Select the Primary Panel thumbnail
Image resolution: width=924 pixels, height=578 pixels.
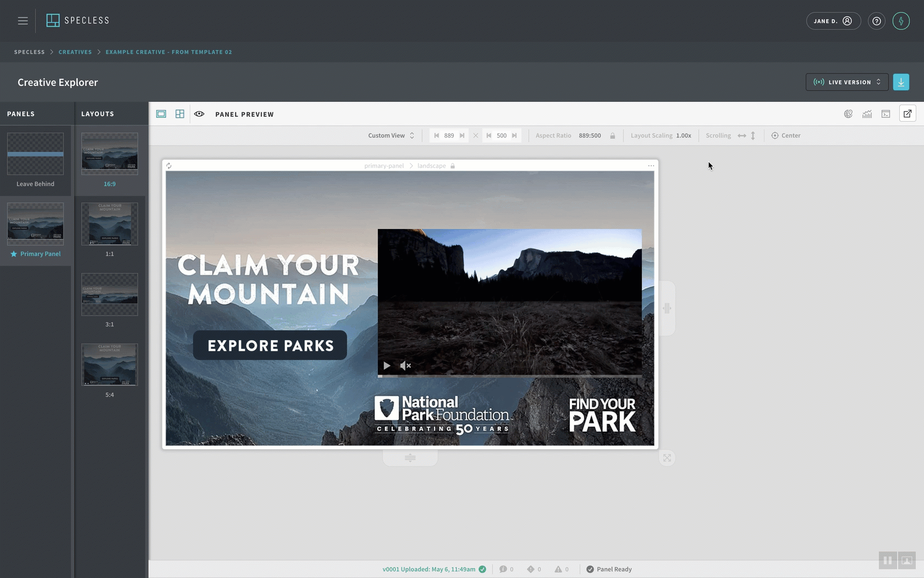pos(35,224)
